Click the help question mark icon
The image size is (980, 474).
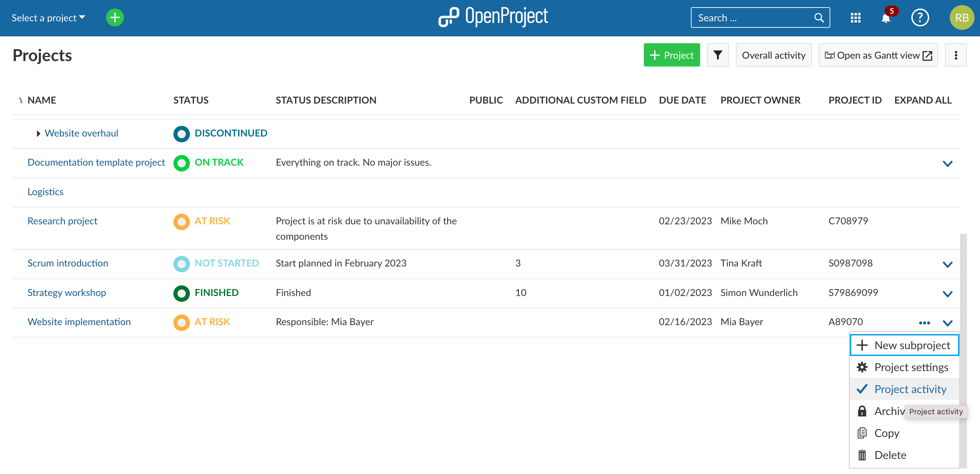(x=920, y=18)
